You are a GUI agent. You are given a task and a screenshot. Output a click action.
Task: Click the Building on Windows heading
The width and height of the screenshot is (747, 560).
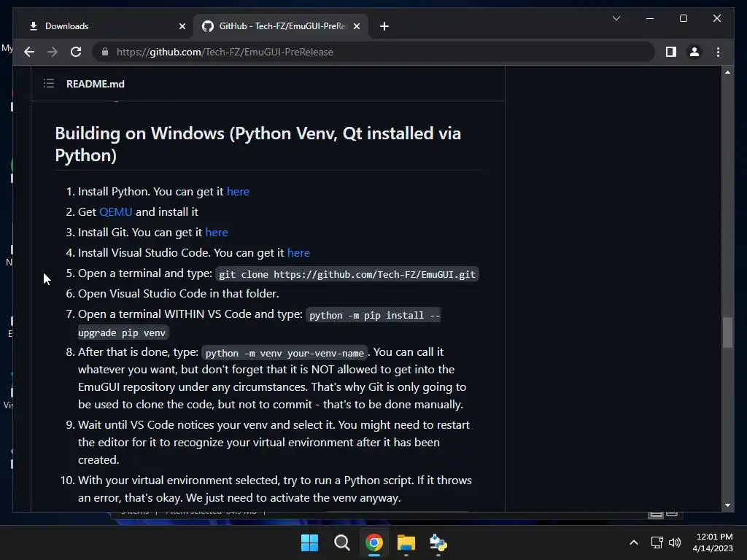[x=258, y=144]
